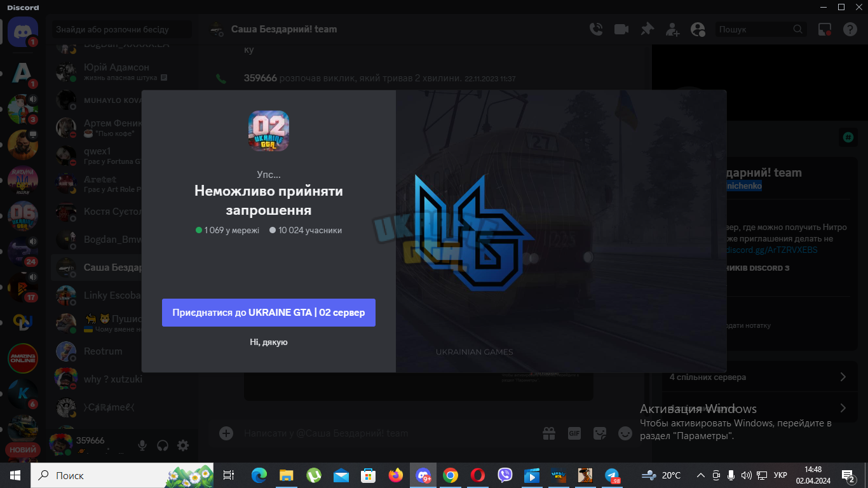
Task: Open Windows Start menu
Action: [15, 475]
